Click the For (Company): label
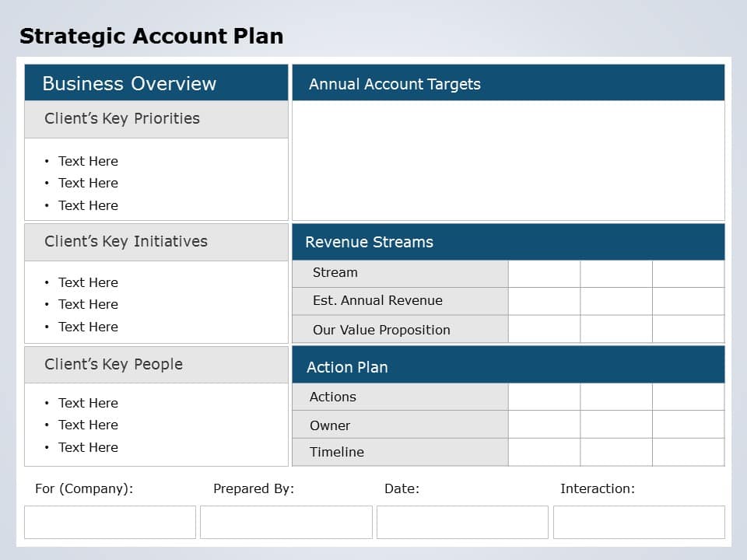Screen dimensions: 747x560 tap(84, 489)
